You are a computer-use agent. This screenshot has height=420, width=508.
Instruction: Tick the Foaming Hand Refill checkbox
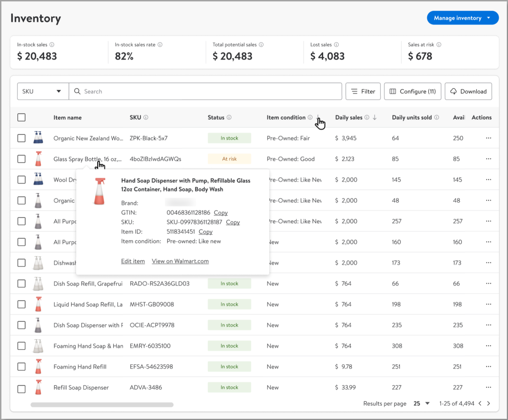point(21,366)
